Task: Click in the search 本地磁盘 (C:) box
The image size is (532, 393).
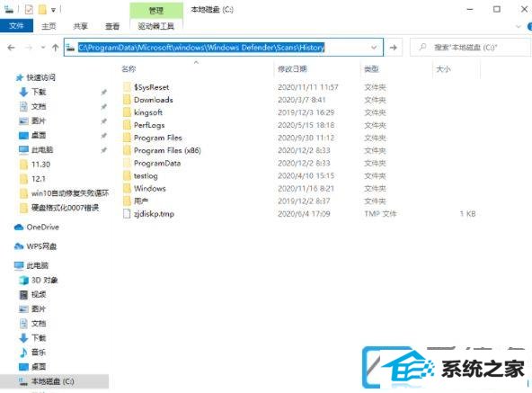Action: pyautogui.click(x=470, y=48)
